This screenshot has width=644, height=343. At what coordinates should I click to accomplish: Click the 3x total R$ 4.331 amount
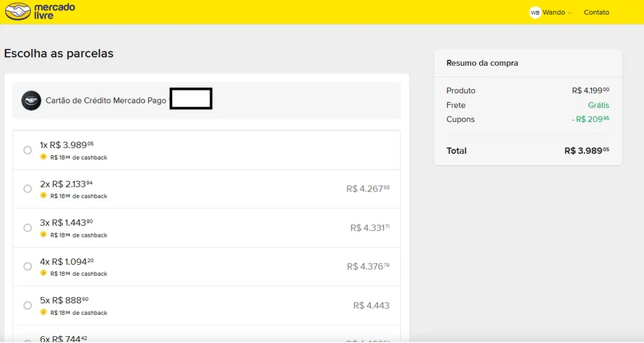(x=370, y=228)
